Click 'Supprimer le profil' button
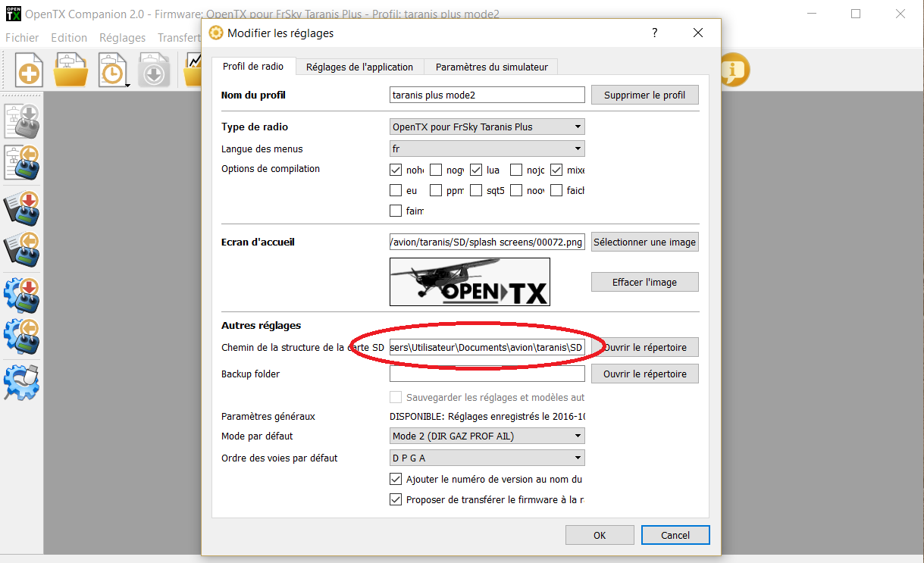The image size is (924, 563). (x=645, y=95)
